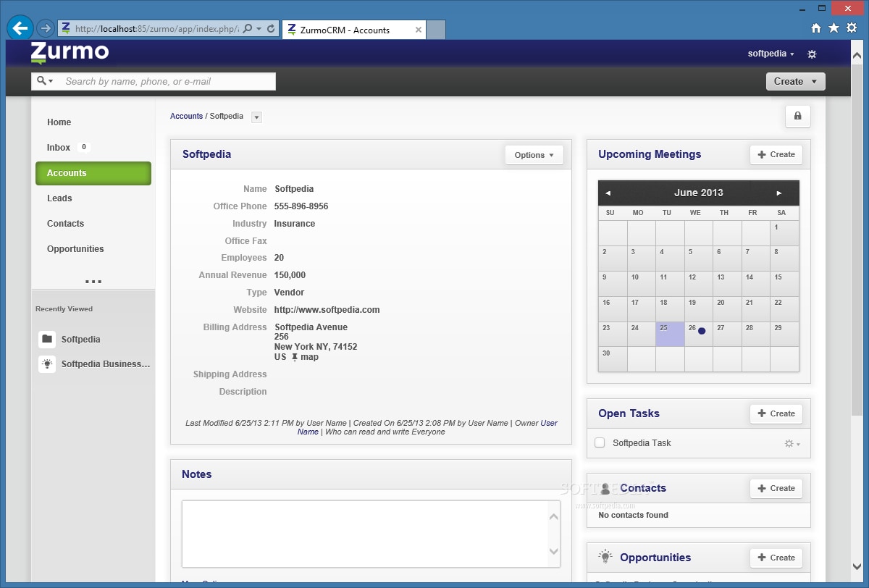Click the Inbox unread count badge
The height and width of the screenshot is (588, 869).
83,147
